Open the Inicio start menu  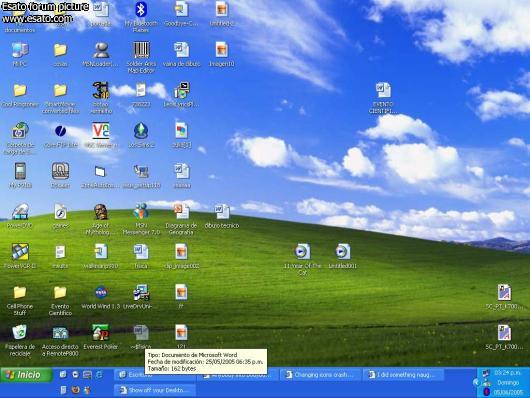coord(26,375)
